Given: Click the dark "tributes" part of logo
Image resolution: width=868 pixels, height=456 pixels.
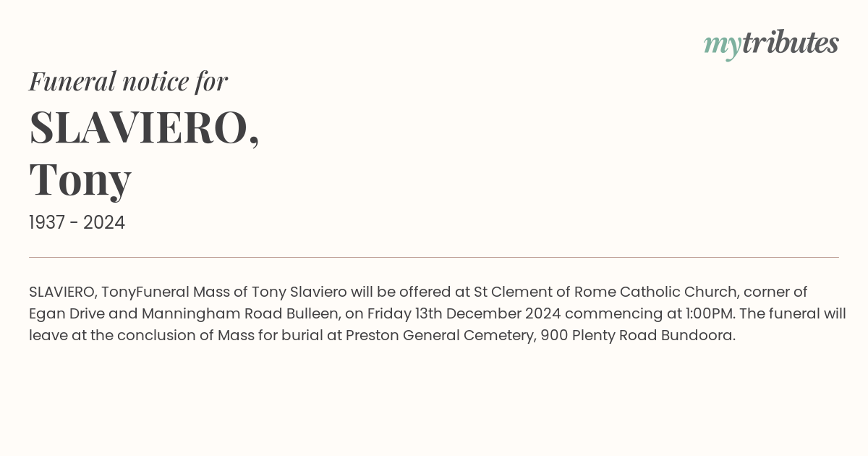Looking at the screenshot, I should click(x=791, y=43).
